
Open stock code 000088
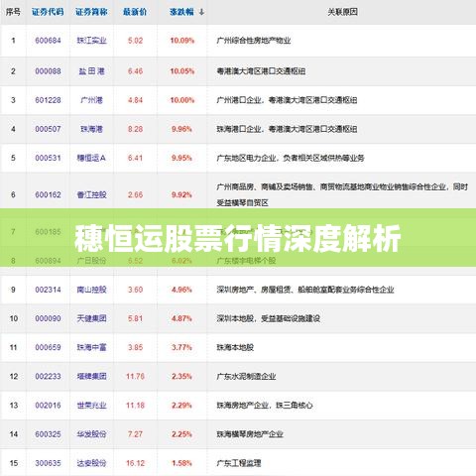click(48, 71)
